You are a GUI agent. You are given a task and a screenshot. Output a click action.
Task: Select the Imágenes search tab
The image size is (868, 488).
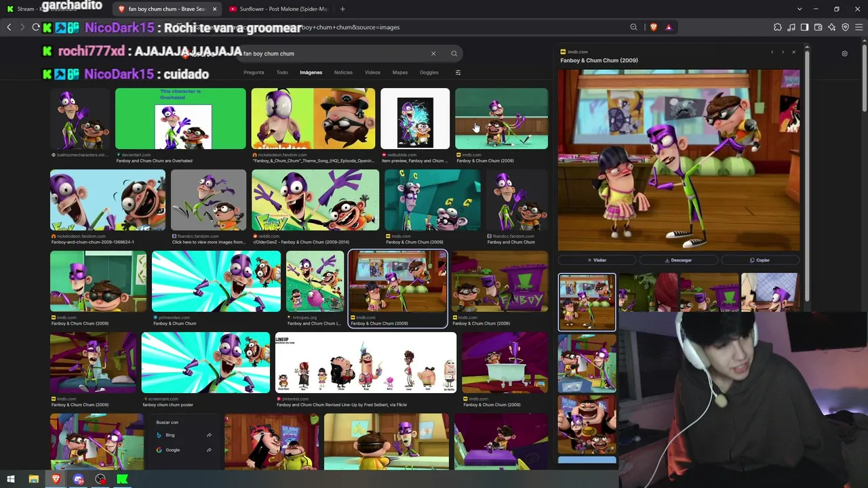311,73
